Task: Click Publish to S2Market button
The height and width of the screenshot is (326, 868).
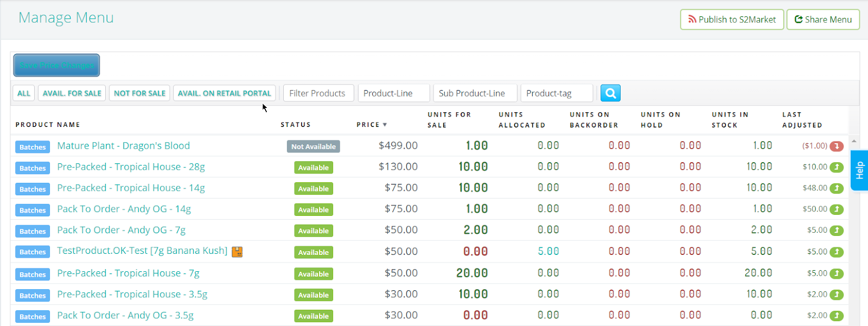Action: (732, 20)
